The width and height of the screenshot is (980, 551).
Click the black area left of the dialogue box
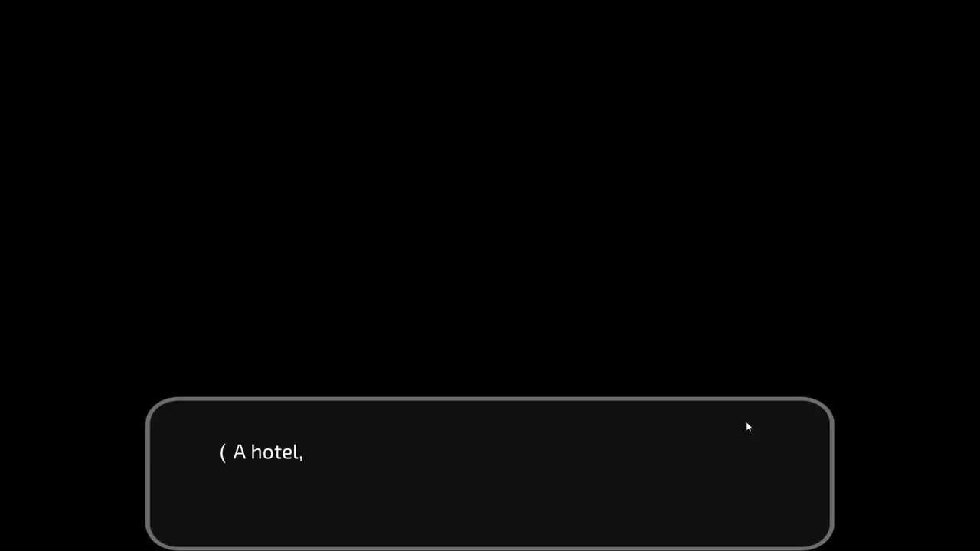click(x=73, y=474)
